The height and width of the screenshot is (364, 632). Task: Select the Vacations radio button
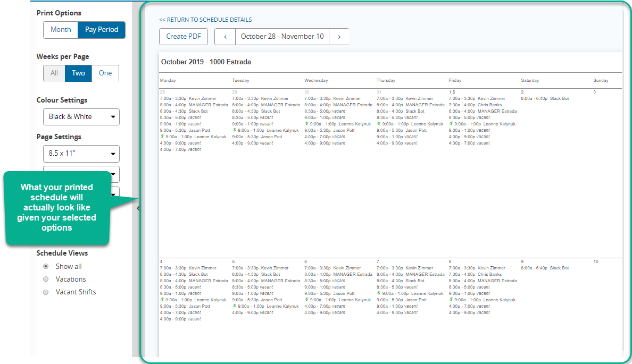46,280
